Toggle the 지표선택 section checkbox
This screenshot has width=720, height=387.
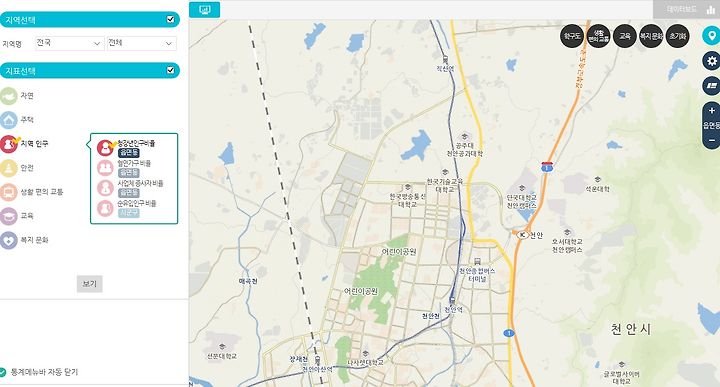(170, 70)
